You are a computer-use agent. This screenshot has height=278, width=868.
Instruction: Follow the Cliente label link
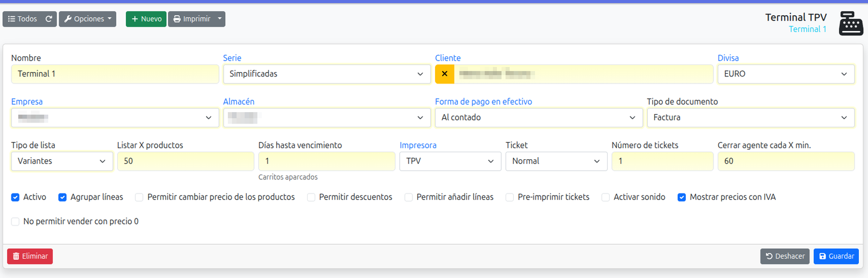(448, 58)
